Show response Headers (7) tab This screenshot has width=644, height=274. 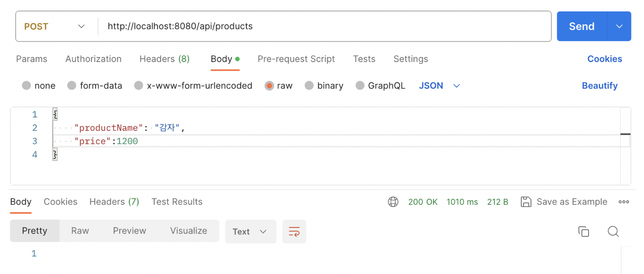point(114,202)
